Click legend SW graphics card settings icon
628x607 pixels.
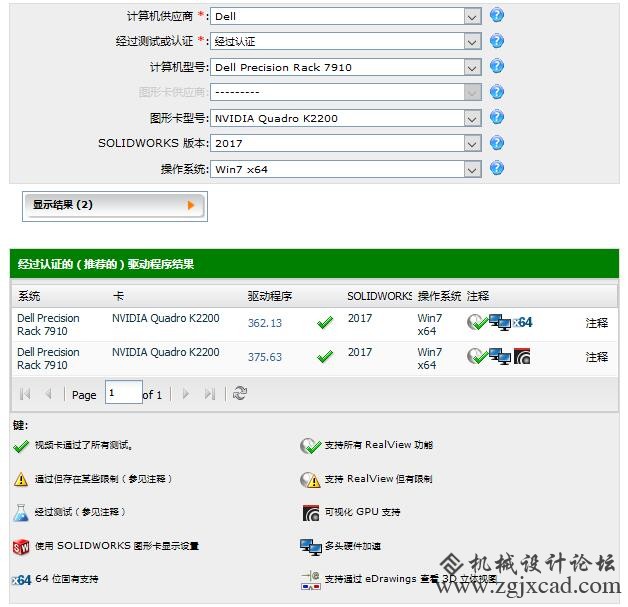(x=21, y=547)
